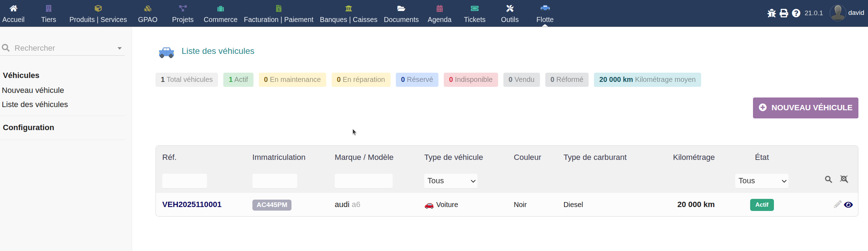Sort by the Kilométrage column header
Screen dimensions: 868x251
coord(694,157)
